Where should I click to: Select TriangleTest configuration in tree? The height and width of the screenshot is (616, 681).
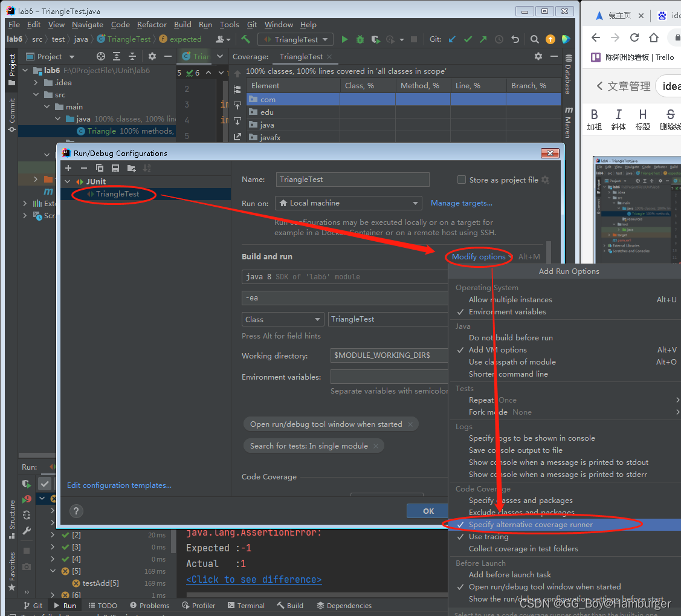pyautogui.click(x=117, y=194)
